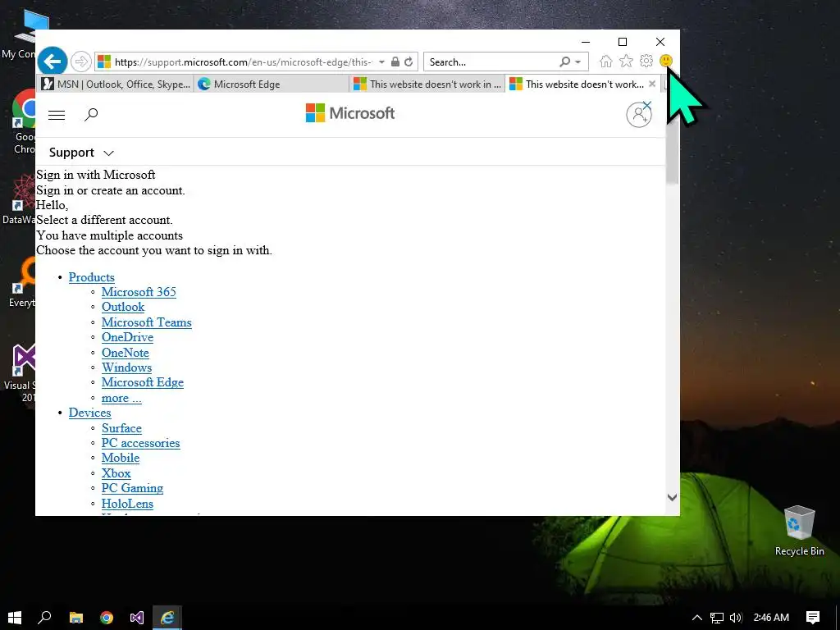The height and width of the screenshot is (630, 840).
Task: Click the smiley feedback icon
Action: click(666, 61)
